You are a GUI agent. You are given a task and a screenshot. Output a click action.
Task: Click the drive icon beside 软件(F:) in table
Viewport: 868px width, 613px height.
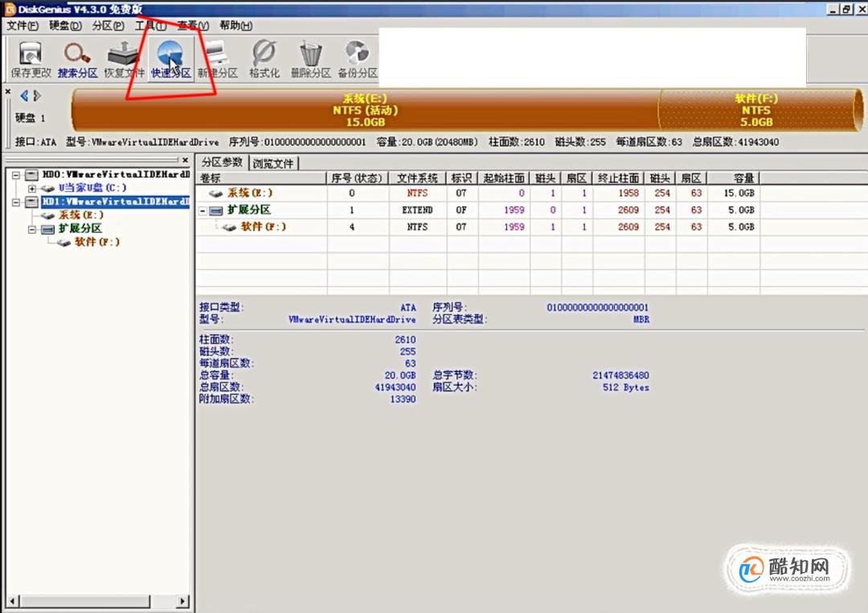coord(229,227)
